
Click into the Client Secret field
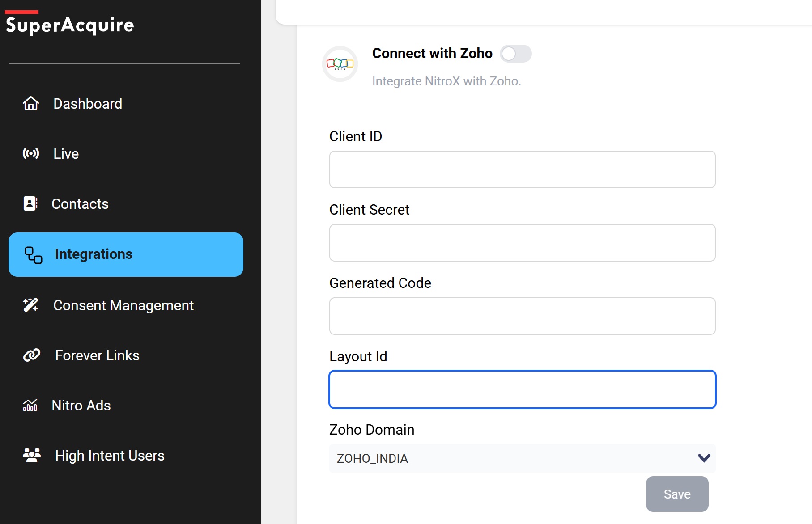click(x=522, y=243)
